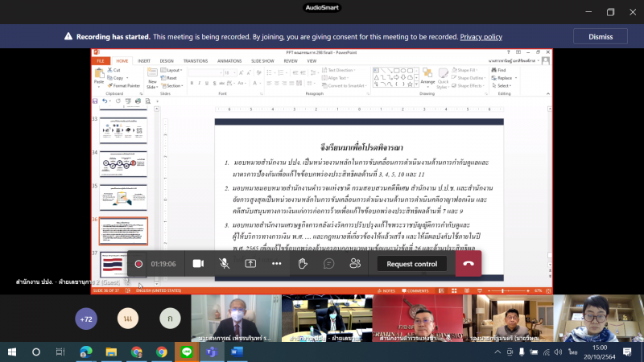Open the Privacy policy link
The width and height of the screenshot is (644, 362).
pyautogui.click(x=481, y=37)
